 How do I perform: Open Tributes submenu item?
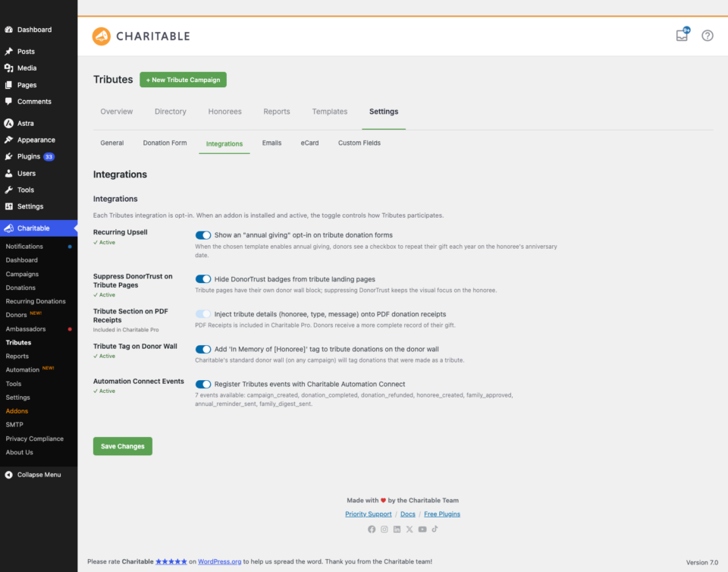(x=18, y=343)
